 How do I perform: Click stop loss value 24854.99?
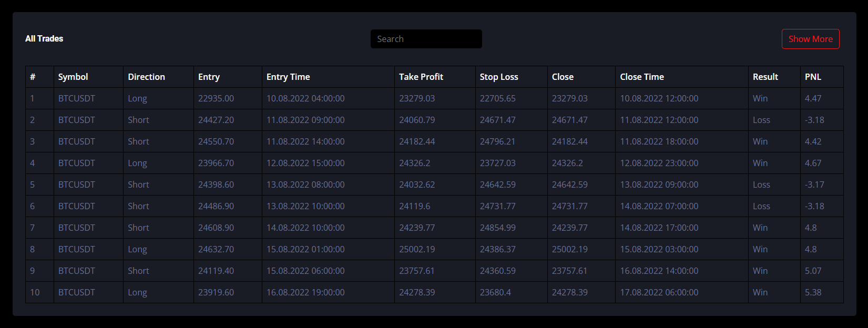497,228
